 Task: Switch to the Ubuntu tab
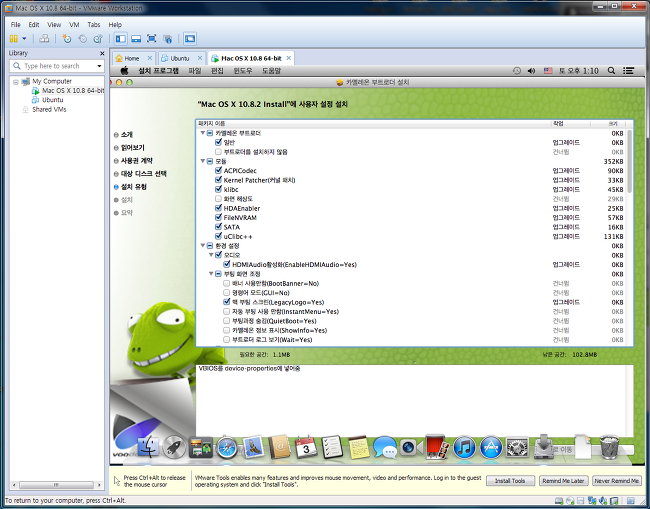pyautogui.click(x=179, y=58)
